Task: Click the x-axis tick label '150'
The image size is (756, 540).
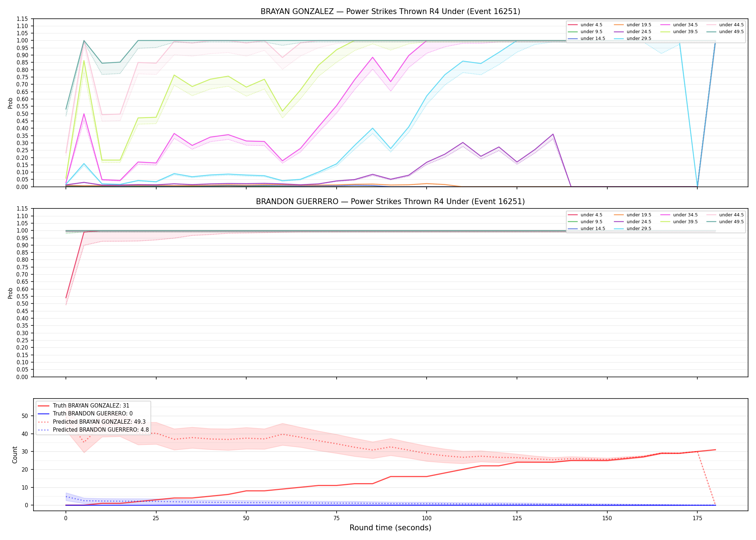Action: tap(607, 518)
